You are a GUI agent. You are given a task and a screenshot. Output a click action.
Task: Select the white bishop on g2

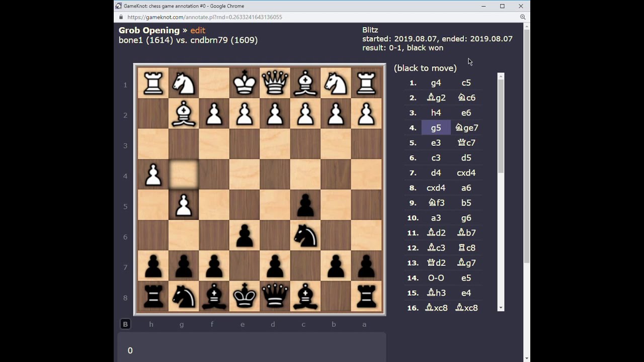(184, 114)
